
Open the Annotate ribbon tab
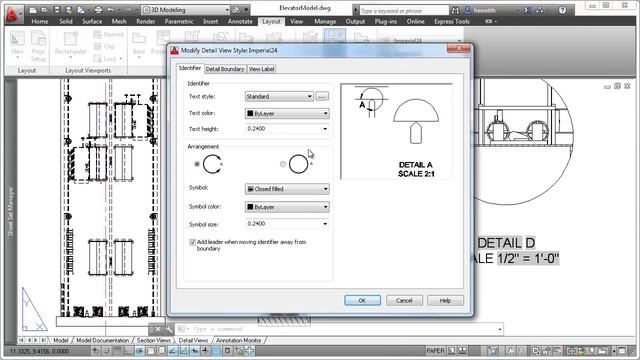[x=240, y=21]
